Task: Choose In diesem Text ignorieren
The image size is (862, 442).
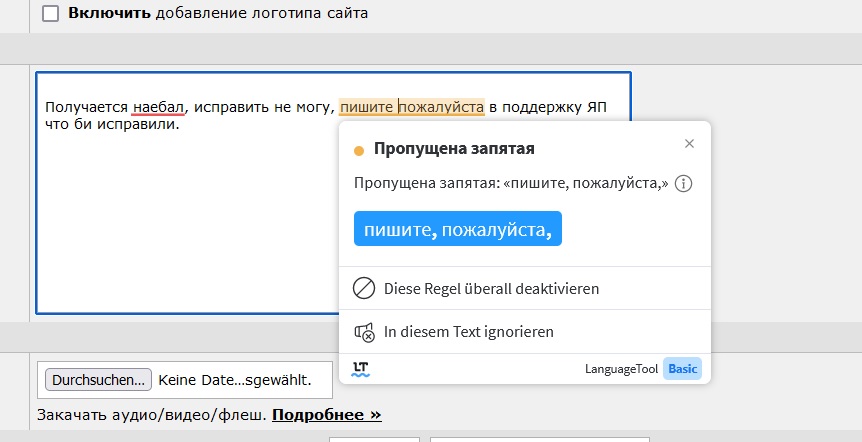Action: pos(524,332)
